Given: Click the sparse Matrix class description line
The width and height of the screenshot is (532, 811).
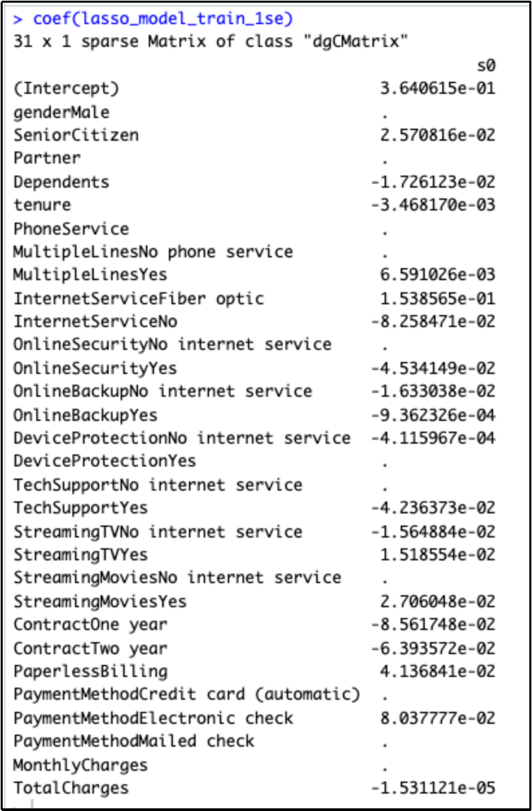Looking at the screenshot, I should (211, 42).
